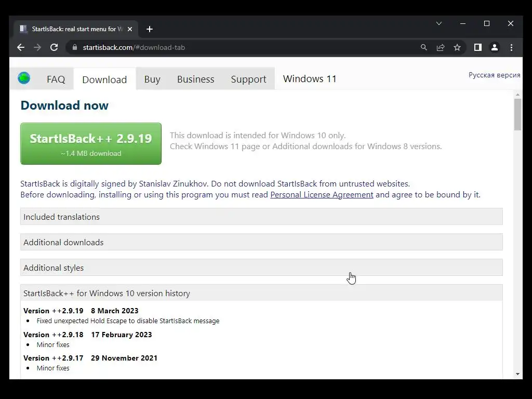The height and width of the screenshot is (399, 532).
Task: Switch to the Business tab
Action: [x=195, y=79]
